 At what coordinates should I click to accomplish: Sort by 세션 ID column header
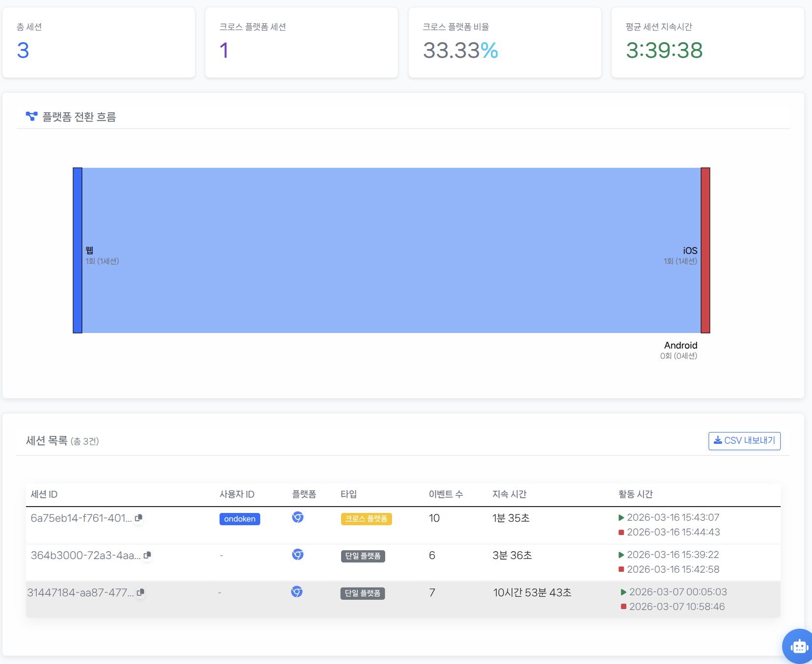[44, 494]
